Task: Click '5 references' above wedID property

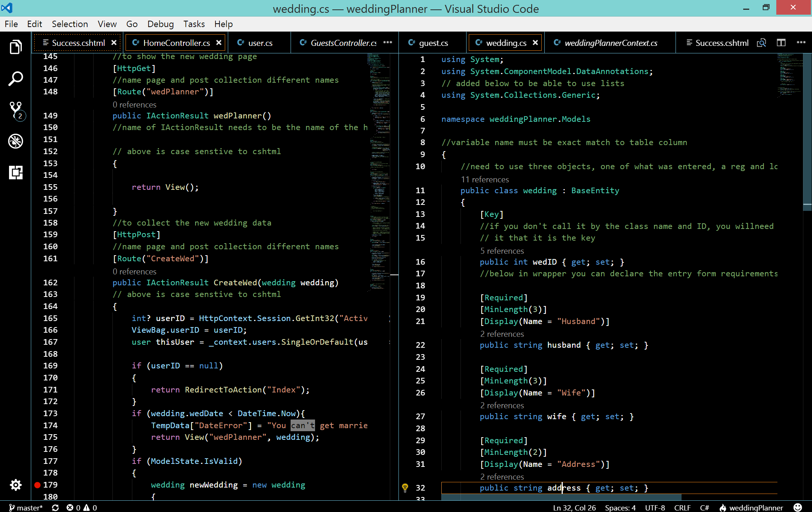Action: [502, 251]
